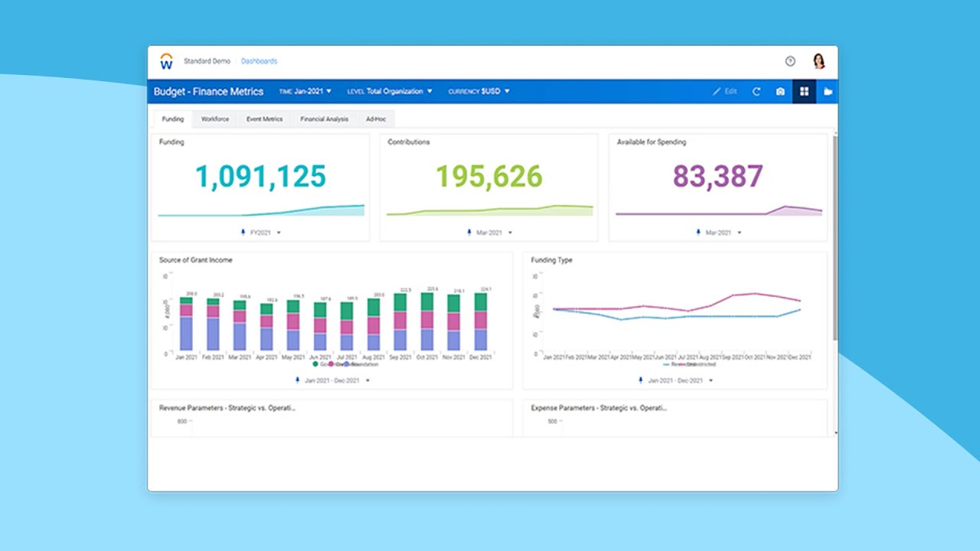This screenshot has width=980, height=551.
Task: Open the Level Total Organization dropdown
Action: 390,91
